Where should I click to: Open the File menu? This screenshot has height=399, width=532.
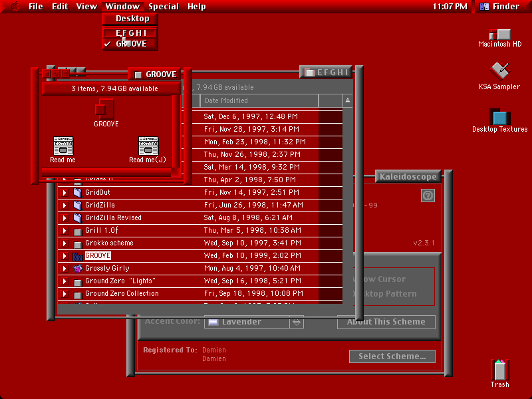coord(36,7)
